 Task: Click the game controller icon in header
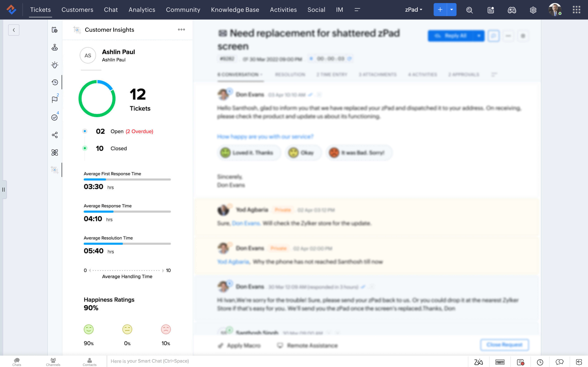pos(512,10)
